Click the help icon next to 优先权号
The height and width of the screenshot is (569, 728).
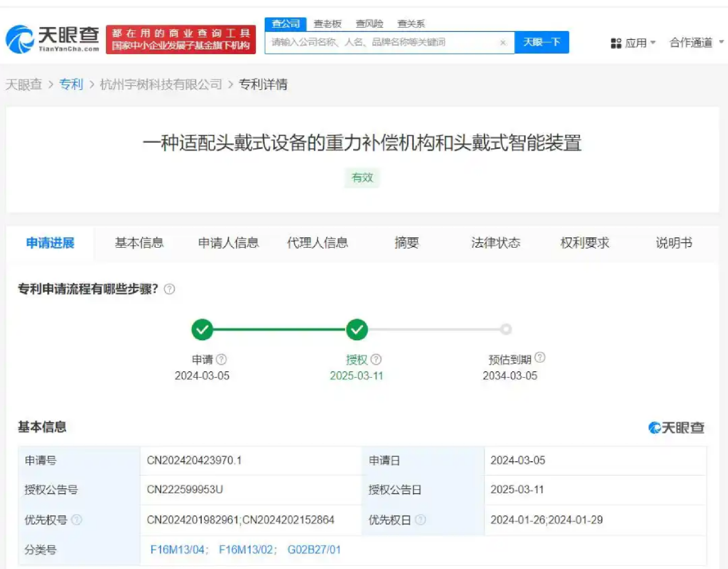coord(77,520)
